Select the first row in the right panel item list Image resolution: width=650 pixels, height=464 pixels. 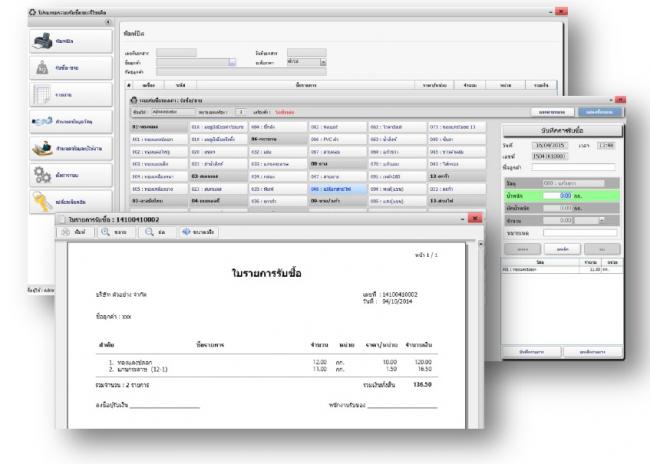point(562,270)
